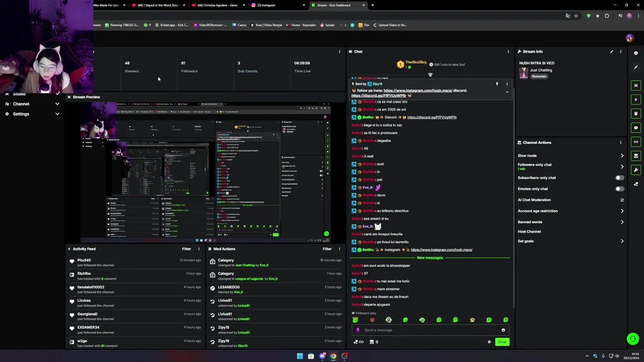Click the Stream Preview video thumbnail

point(205,172)
